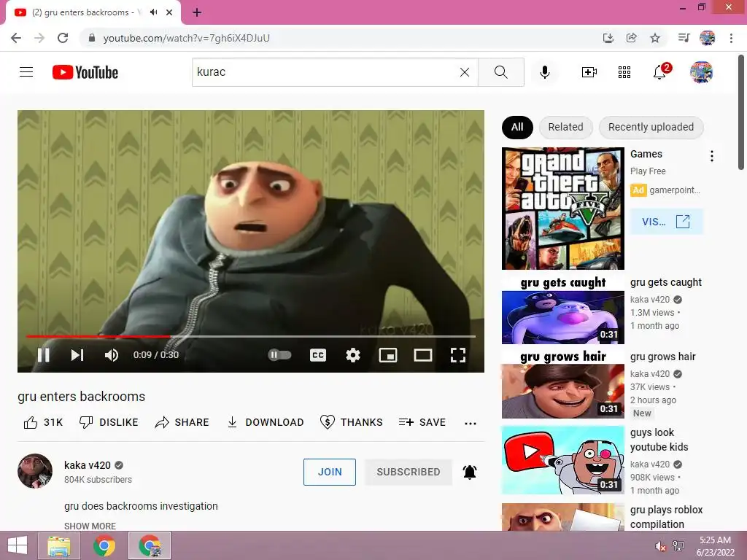Open the YouTube apps grid icon

(x=624, y=72)
